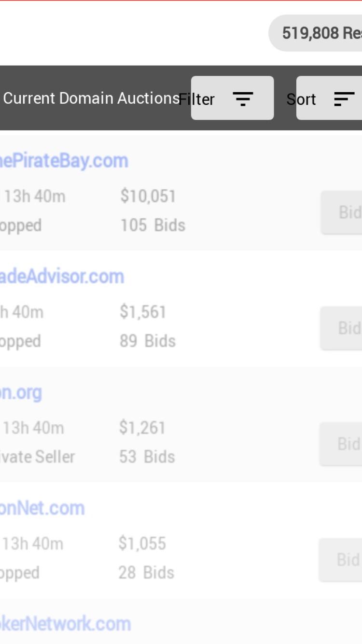Click the Sort lines icon
Viewport: 362px width, 644px height.
pos(344,98)
